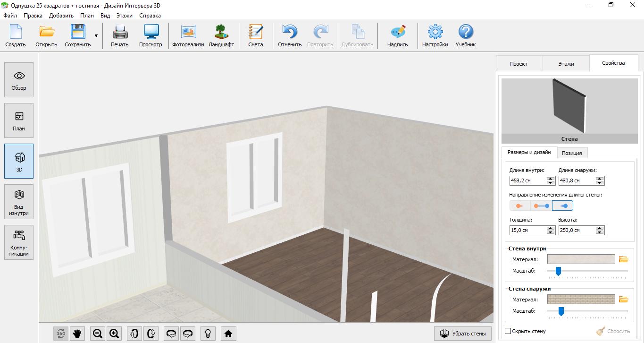The image size is (644, 343).
Task: Reset view with the home icon
Action: click(228, 334)
